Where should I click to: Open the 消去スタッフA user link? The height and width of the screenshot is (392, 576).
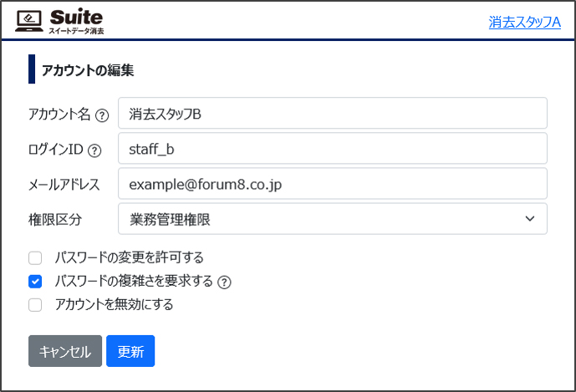pos(524,22)
